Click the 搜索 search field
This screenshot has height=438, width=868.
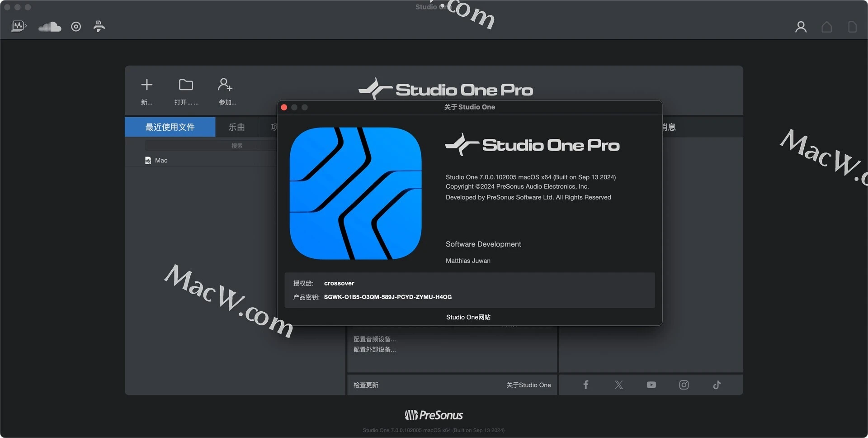[211, 146]
